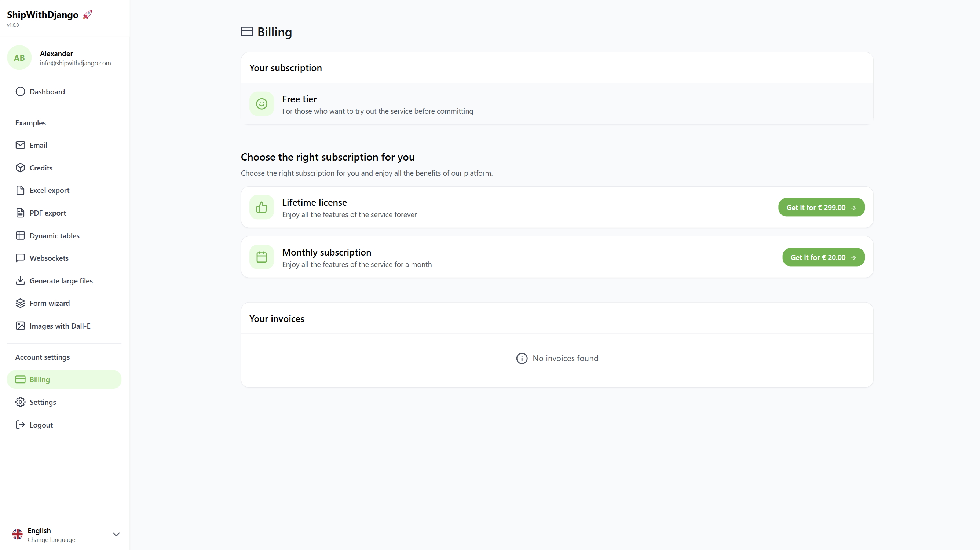Click the Dynamic tables icon
980x550 pixels.
[x=21, y=235]
